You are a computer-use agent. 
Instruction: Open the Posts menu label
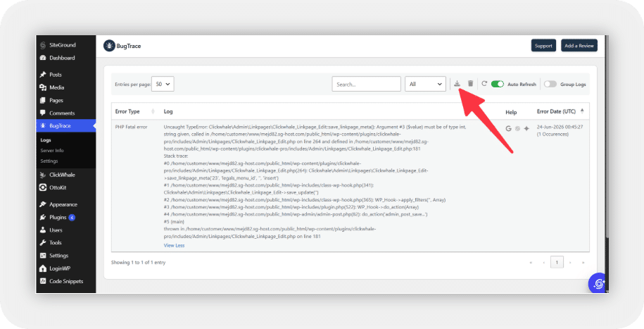pyautogui.click(x=56, y=75)
